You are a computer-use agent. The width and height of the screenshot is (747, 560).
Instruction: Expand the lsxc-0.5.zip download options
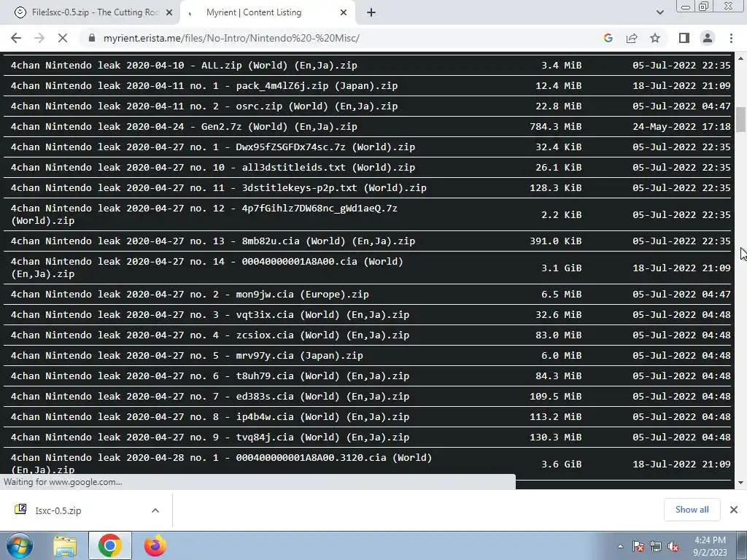coord(155,510)
